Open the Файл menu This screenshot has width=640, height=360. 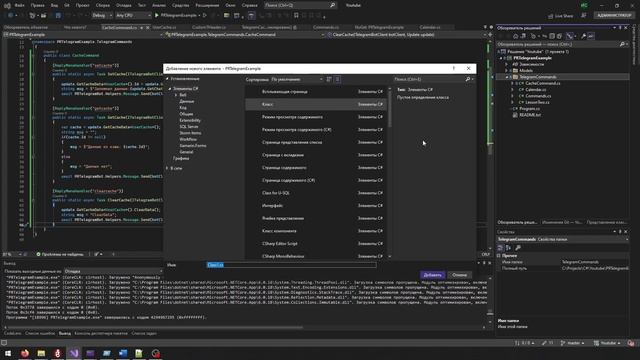pyautogui.click(x=19, y=5)
